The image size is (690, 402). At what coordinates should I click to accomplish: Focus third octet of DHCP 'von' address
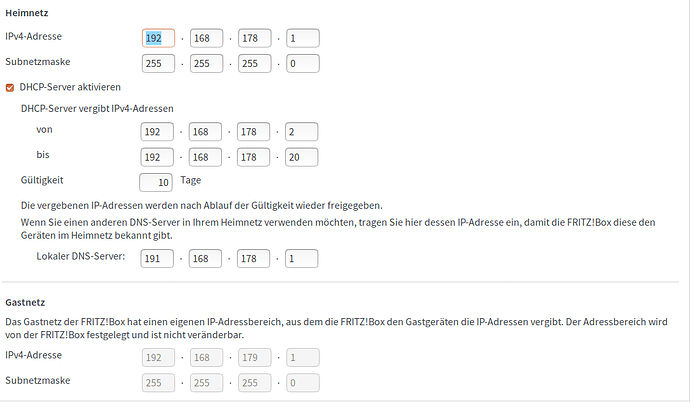pyautogui.click(x=254, y=131)
